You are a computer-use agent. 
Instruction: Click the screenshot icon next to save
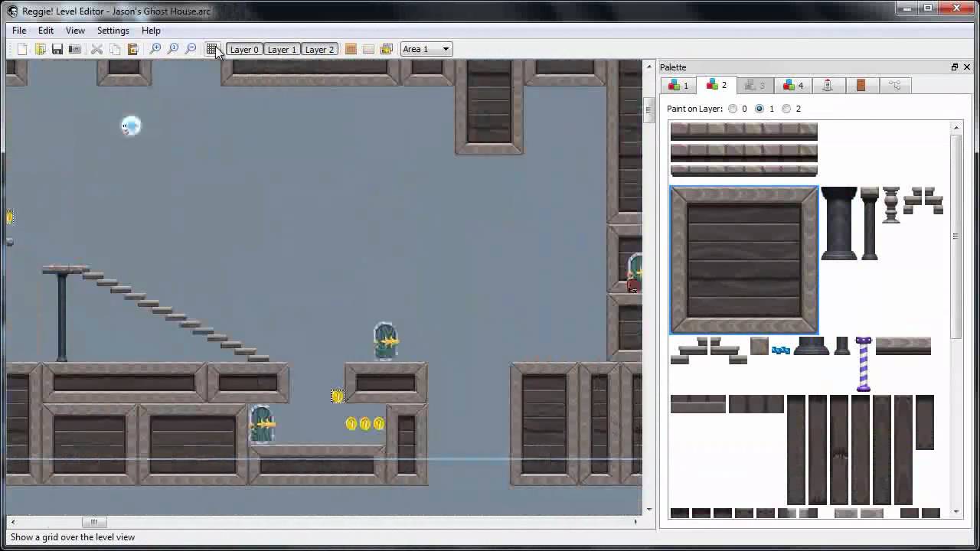coord(75,49)
